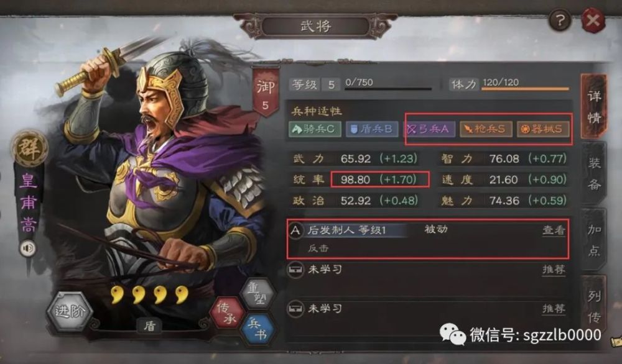Select the 弓兵A troop type badge
This screenshot has width=622, height=364.
[429, 129]
